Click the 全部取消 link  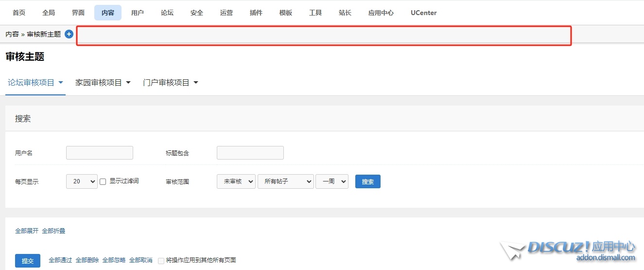coord(140,260)
